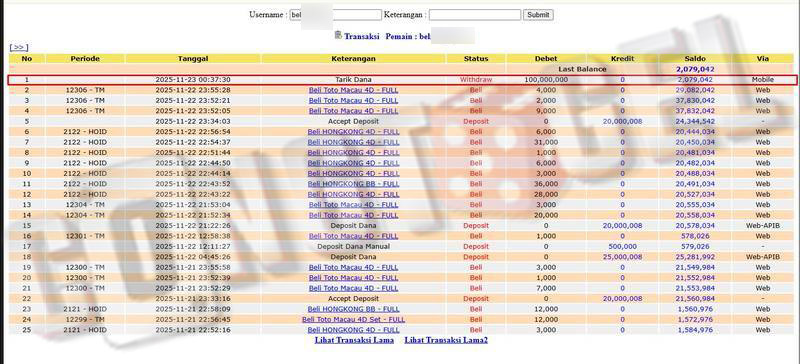Open Beli Toto Macau 4D - FULL in row 2
This screenshot has height=364, width=800.
click(353, 90)
